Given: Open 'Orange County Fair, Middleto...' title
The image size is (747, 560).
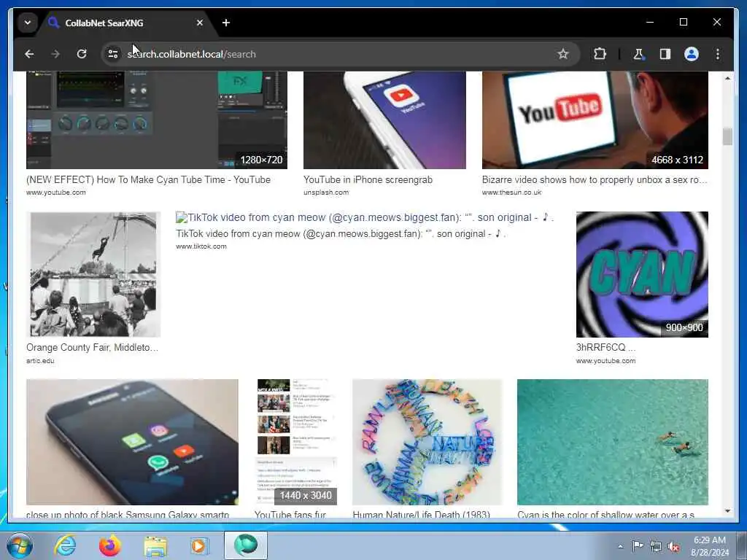Looking at the screenshot, I should tap(92, 347).
